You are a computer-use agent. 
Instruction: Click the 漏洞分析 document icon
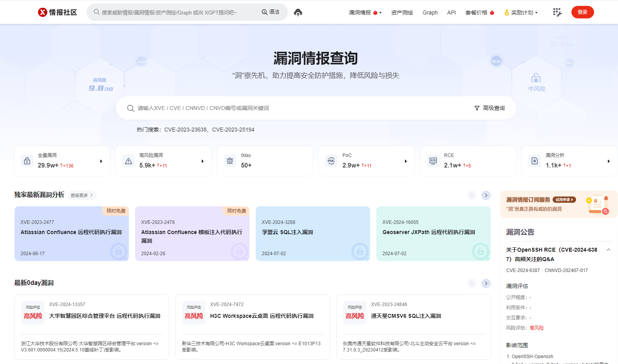click(x=535, y=161)
